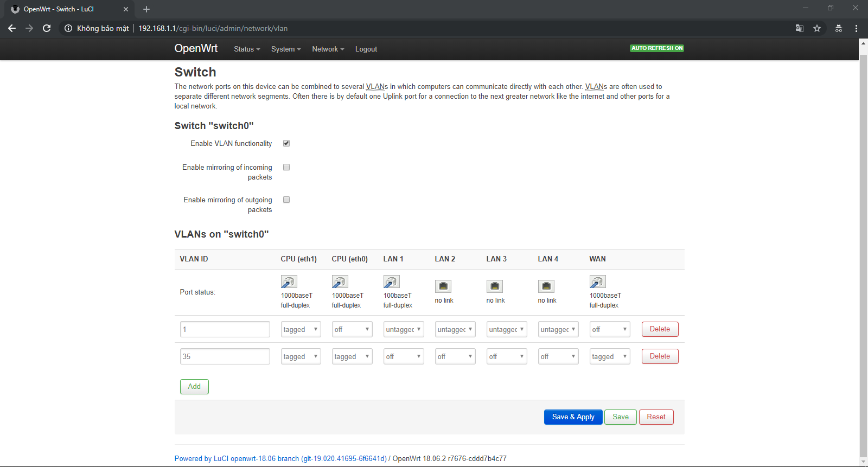Viewport: 868px width, 467px height.
Task: Click the CPU (eth1) port status icon
Action: point(289,282)
